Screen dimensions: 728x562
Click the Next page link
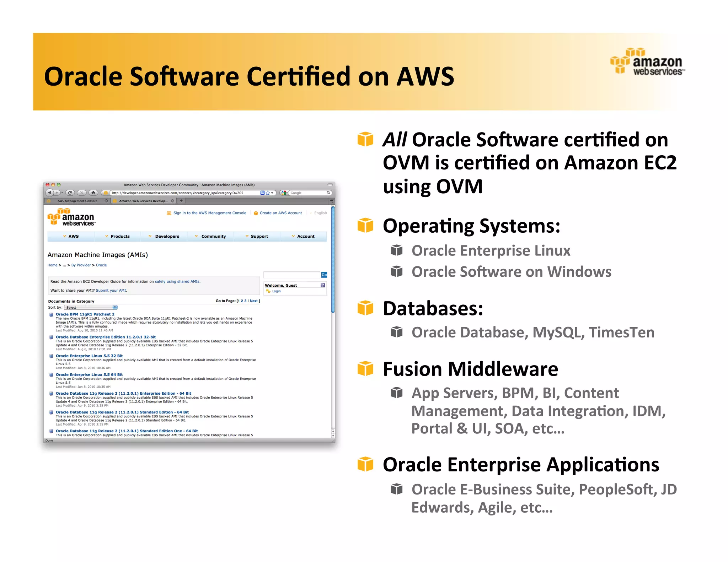click(x=254, y=301)
